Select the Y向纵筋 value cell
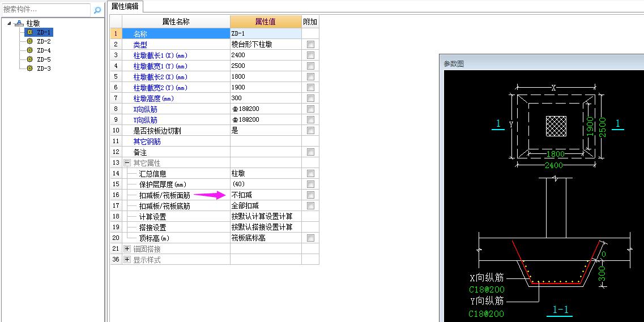The width and height of the screenshot is (644, 322). (266, 120)
